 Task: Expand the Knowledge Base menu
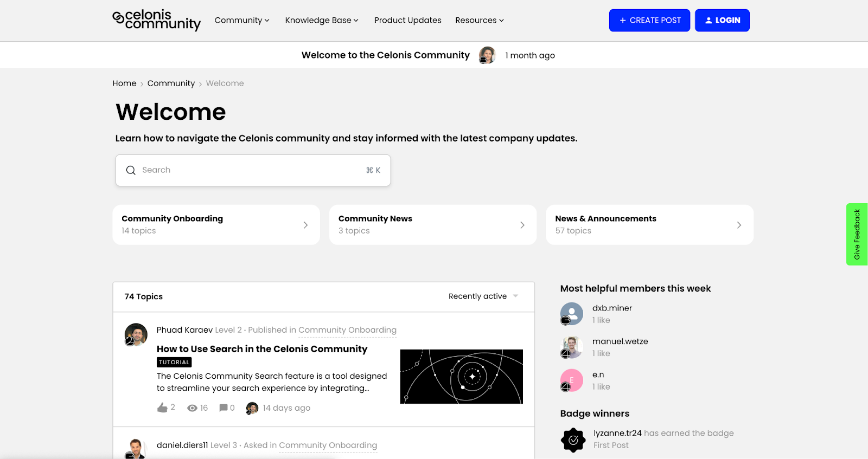[322, 20]
